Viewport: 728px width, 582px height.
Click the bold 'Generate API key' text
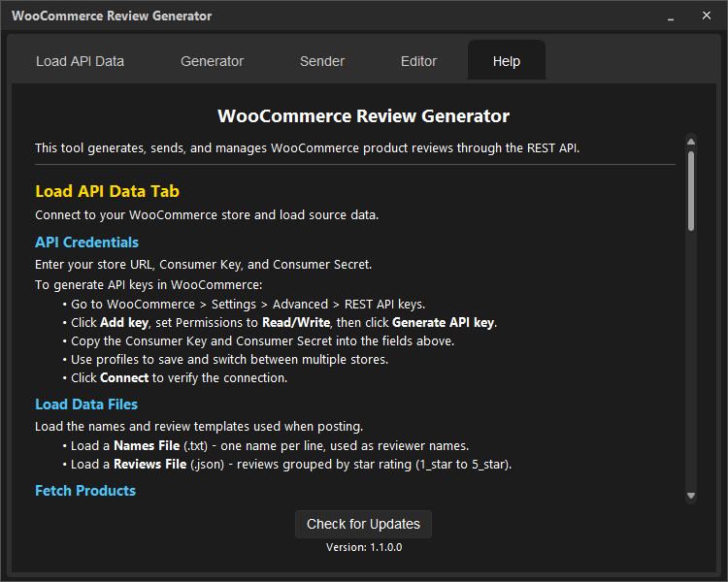tap(443, 323)
